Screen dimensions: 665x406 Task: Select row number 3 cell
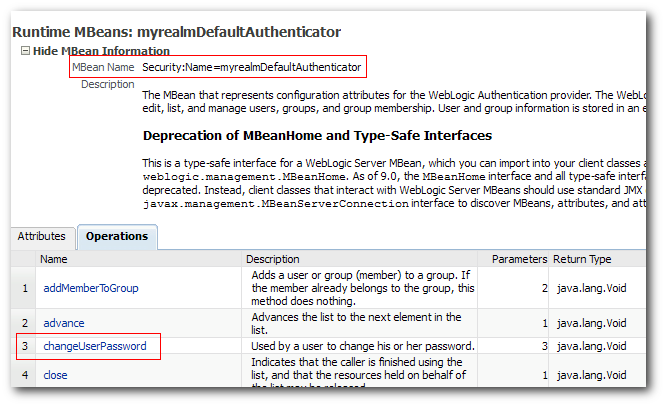pos(25,346)
